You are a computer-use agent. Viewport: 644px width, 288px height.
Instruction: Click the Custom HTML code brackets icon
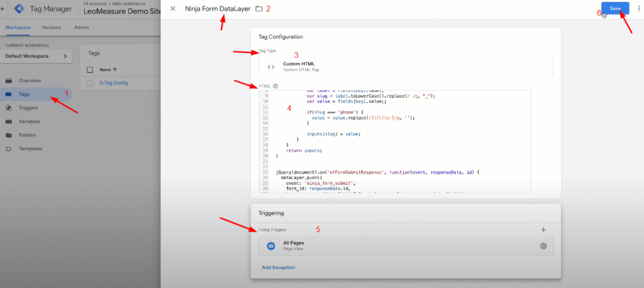[x=270, y=67]
